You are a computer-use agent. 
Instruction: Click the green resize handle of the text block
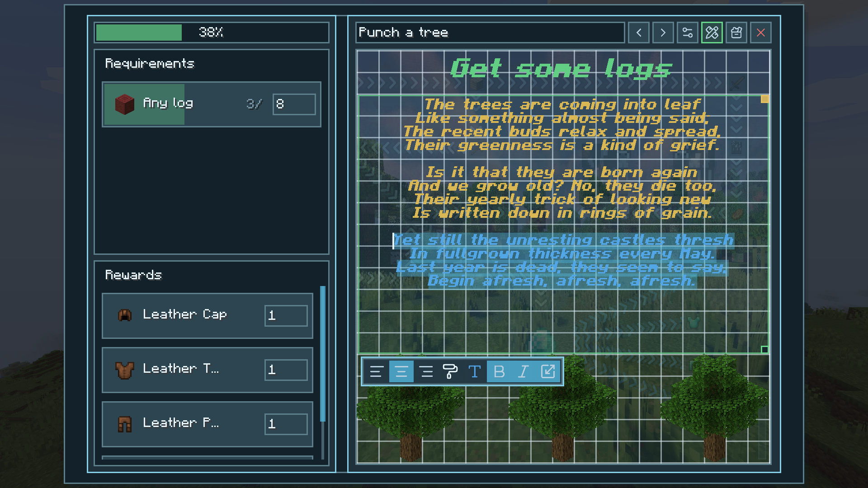pyautogui.click(x=765, y=349)
